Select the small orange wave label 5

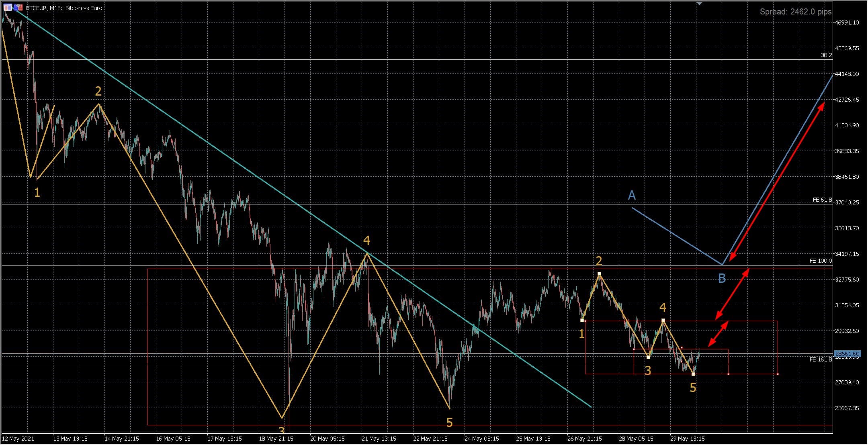tap(693, 387)
